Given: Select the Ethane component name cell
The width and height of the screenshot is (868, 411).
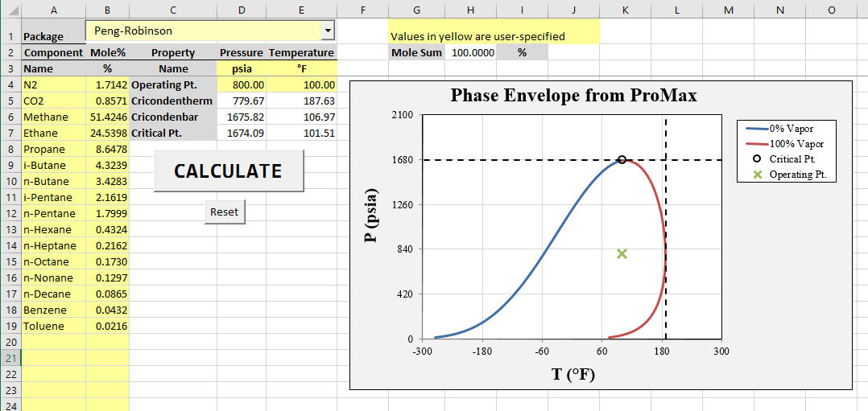Looking at the screenshot, I should (54, 134).
